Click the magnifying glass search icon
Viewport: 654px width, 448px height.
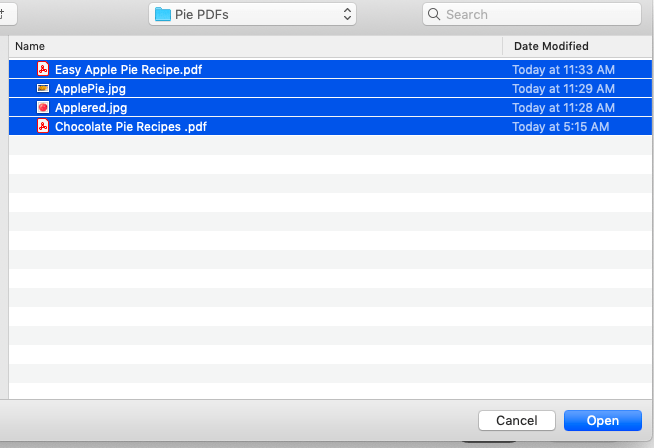pyautogui.click(x=434, y=14)
